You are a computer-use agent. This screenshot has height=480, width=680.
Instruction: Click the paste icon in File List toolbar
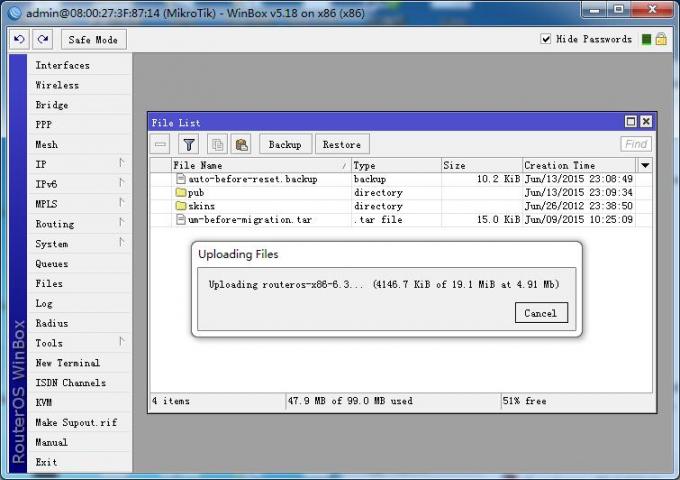[x=241, y=144]
